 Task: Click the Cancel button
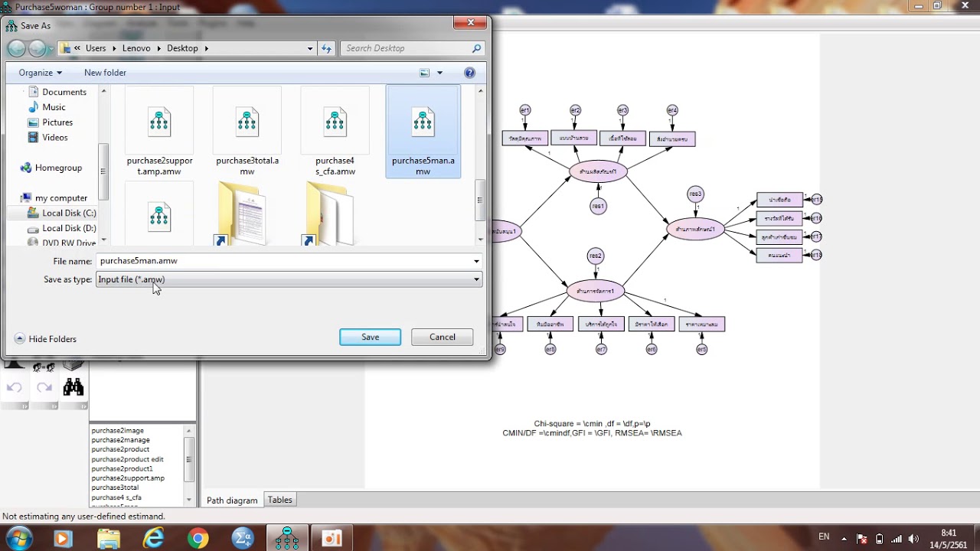442,337
